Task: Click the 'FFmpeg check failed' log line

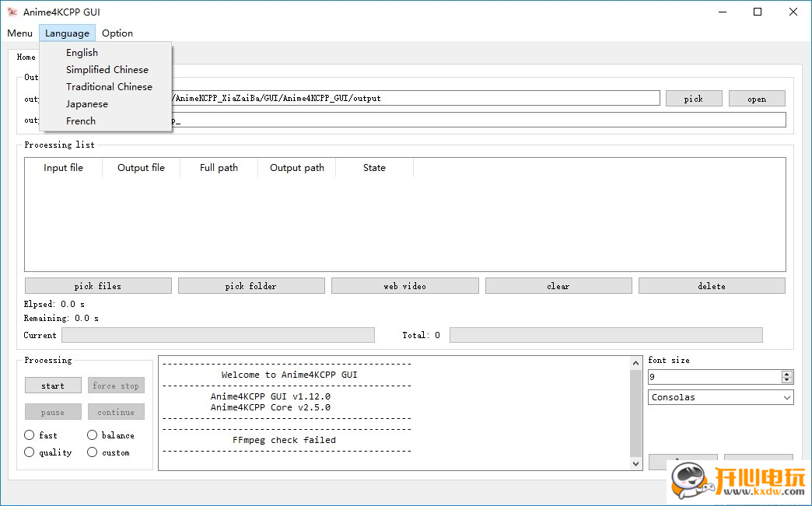Action: click(x=284, y=440)
